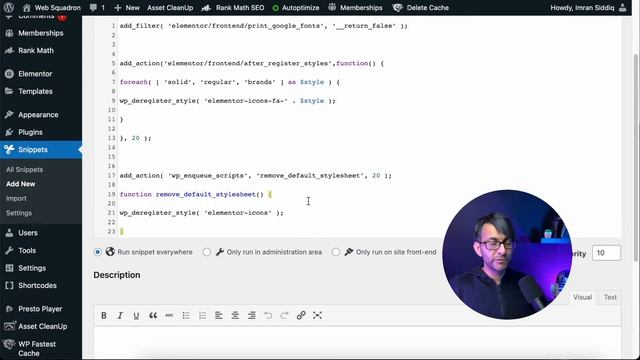Viewport: 640px width, 360px height.
Task: Click the code line starting with foreach
Action: pos(229,82)
